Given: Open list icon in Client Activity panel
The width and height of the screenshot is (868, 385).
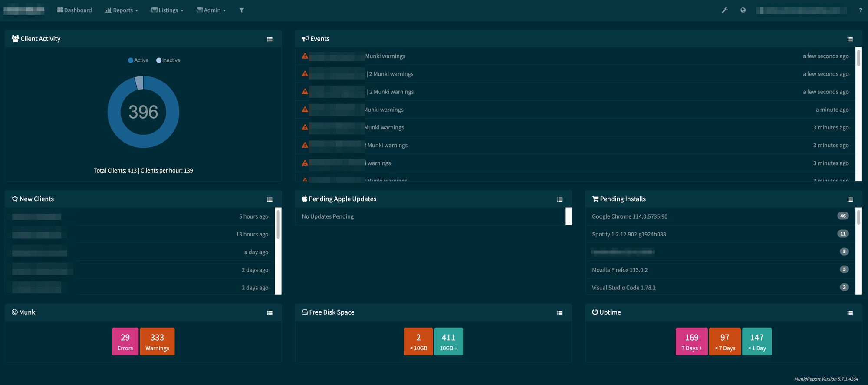Looking at the screenshot, I should [x=270, y=39].
